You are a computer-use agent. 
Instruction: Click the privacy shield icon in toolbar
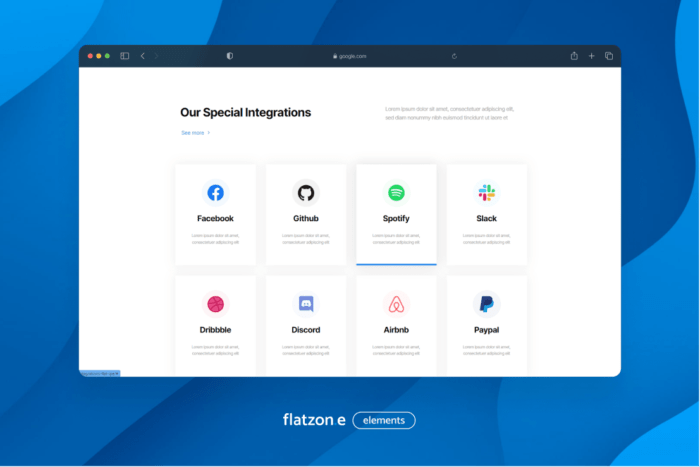click(x=230, y=56)
